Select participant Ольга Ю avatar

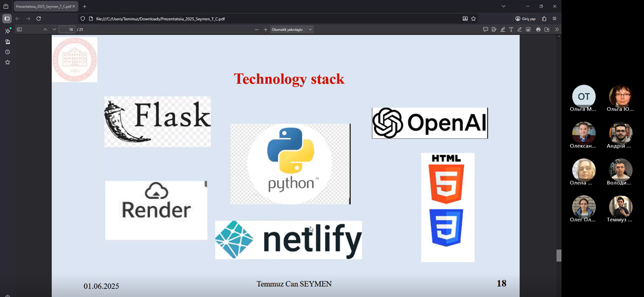pyautogui.click(x=620, y=96)
